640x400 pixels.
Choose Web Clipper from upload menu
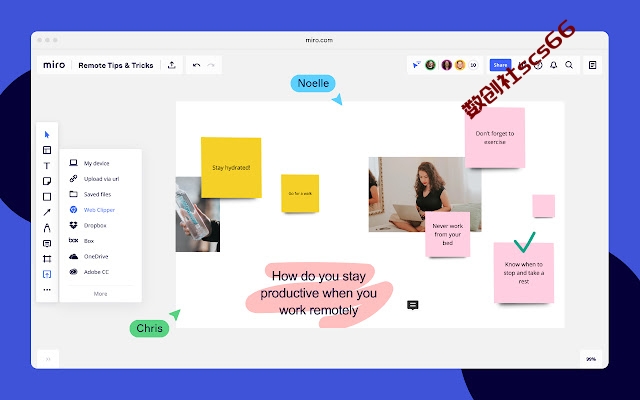[x=100, y=210]
